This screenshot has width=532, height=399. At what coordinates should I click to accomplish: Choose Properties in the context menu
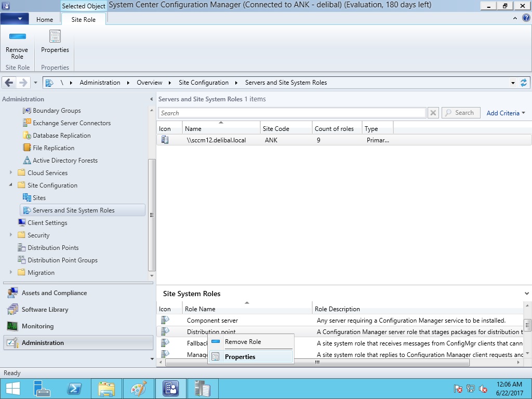(x=240, y=357)
